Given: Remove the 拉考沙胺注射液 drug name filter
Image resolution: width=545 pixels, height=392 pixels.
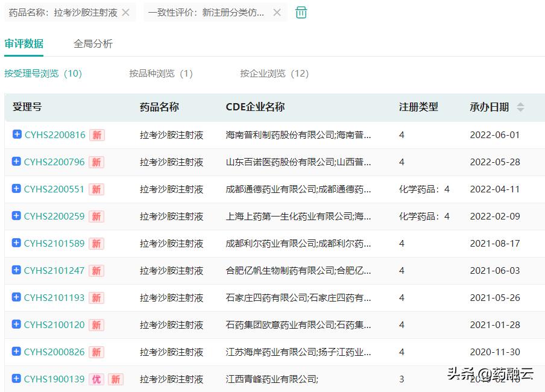Looking at the screenshot, I should click(125, 13).
